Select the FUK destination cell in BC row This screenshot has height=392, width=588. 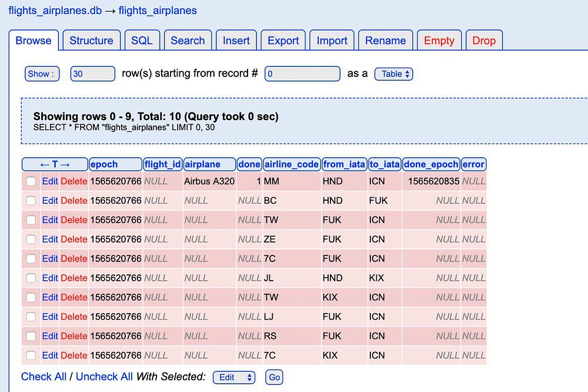click(x=385, y=201)
